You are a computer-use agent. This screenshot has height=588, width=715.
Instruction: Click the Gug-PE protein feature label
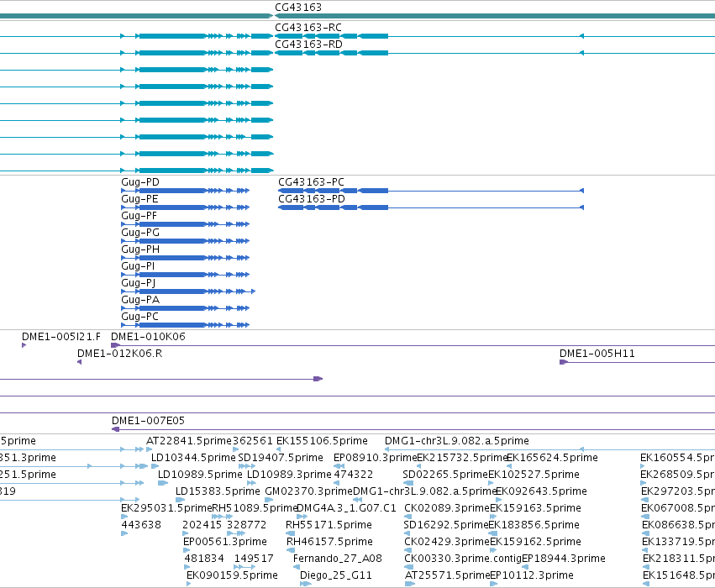click(139, 199)
